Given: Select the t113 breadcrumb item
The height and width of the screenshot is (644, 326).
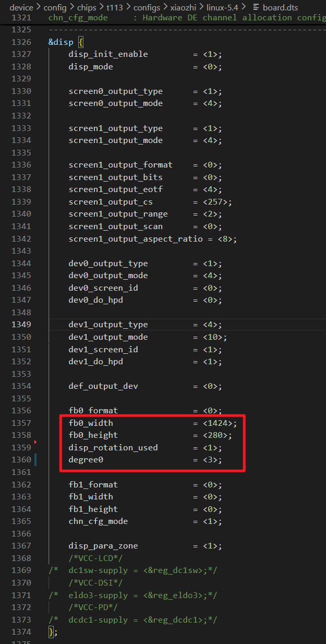Looking at the screenshot, I should click(115, 7).
